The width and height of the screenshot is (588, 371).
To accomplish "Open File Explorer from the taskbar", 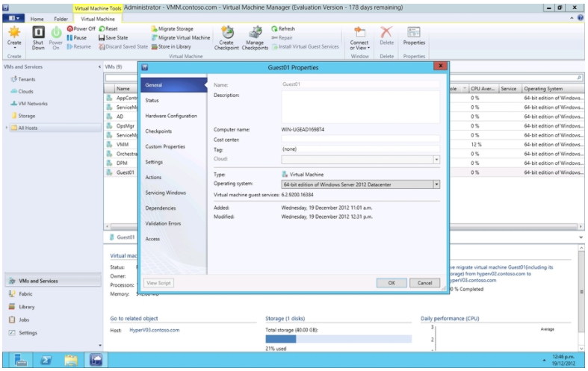I will coord(71,360).
